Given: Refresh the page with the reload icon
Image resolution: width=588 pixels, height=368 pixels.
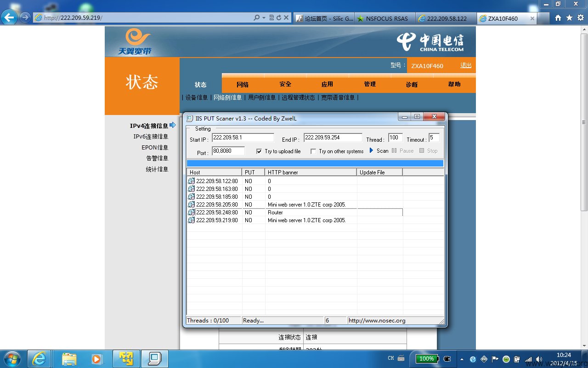Looking at the screenshot, I should coord(278,17).
